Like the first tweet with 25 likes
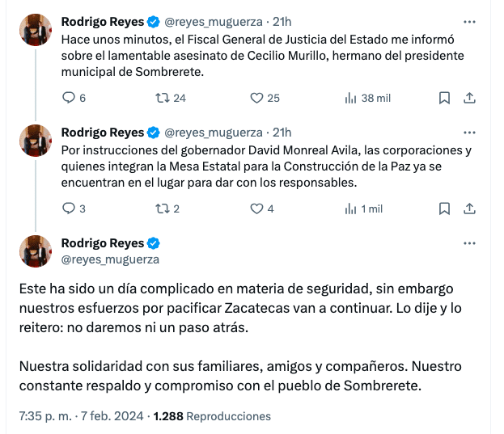 point(257,98)
